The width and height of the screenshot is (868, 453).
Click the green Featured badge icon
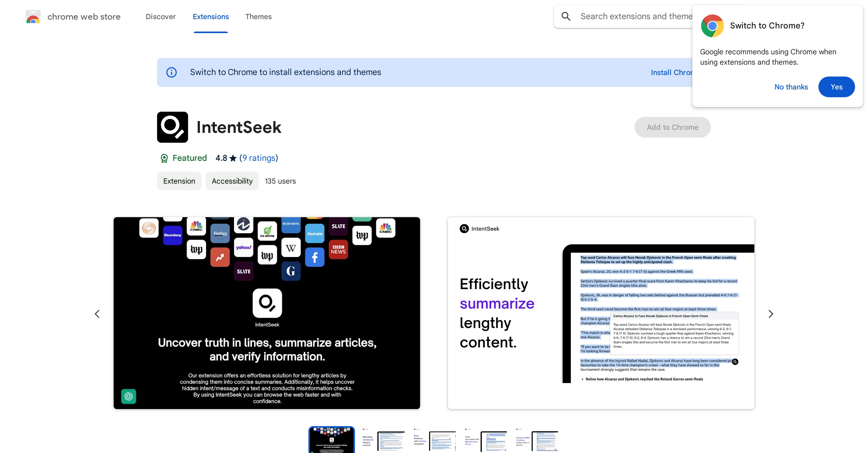(x=164, y=158)
